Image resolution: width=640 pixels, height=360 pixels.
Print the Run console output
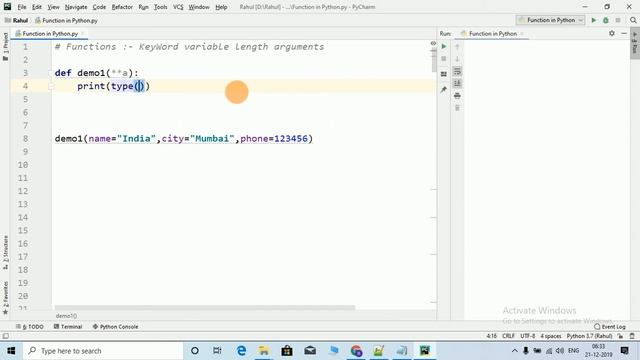[457, 96]
